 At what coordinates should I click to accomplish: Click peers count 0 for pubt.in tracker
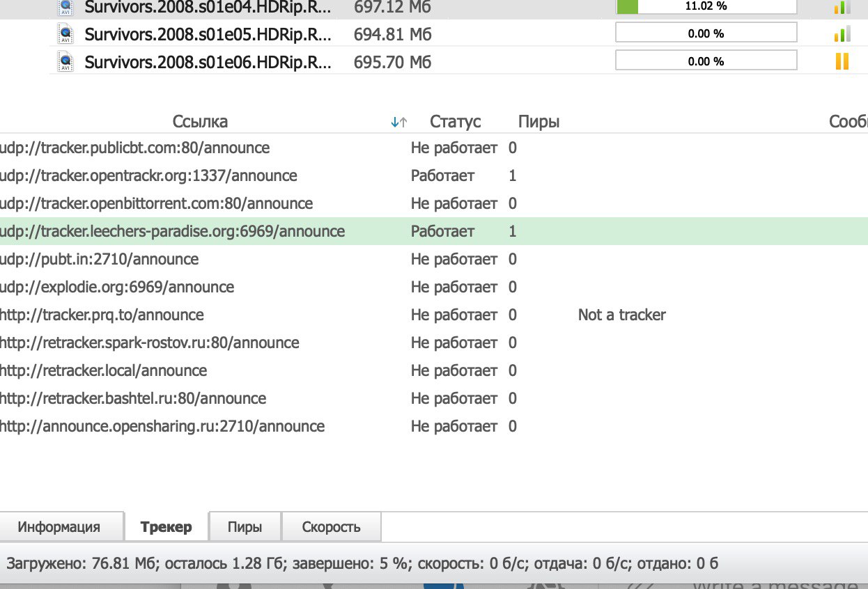[x=513, y=259]
